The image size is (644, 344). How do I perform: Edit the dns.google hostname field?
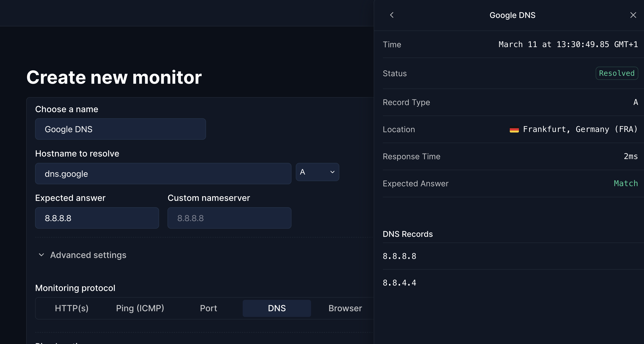click(x=163, y=174)
